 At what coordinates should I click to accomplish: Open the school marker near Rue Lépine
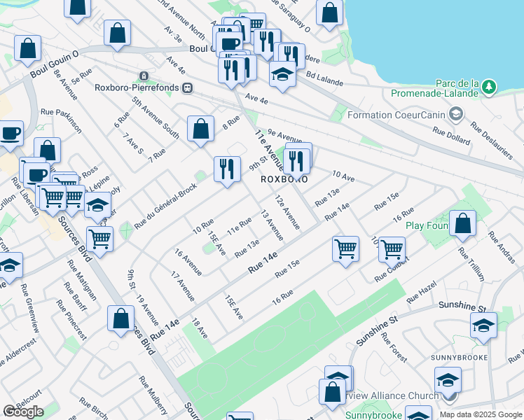97,205
